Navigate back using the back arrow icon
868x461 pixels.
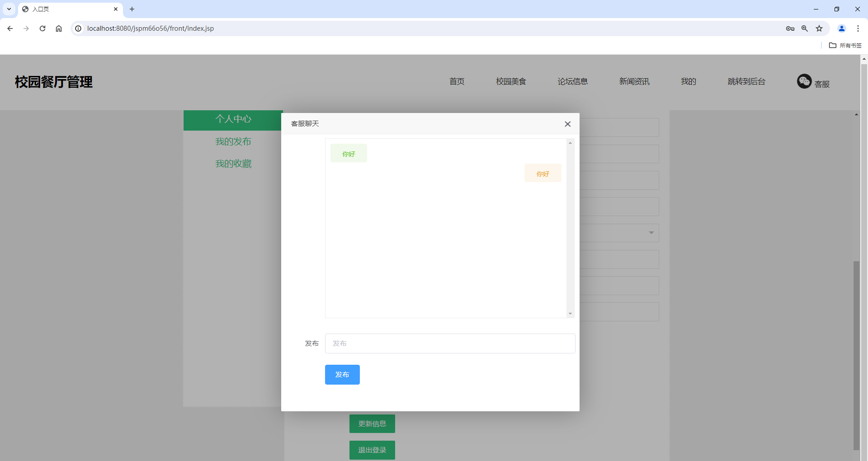point(10,28)
